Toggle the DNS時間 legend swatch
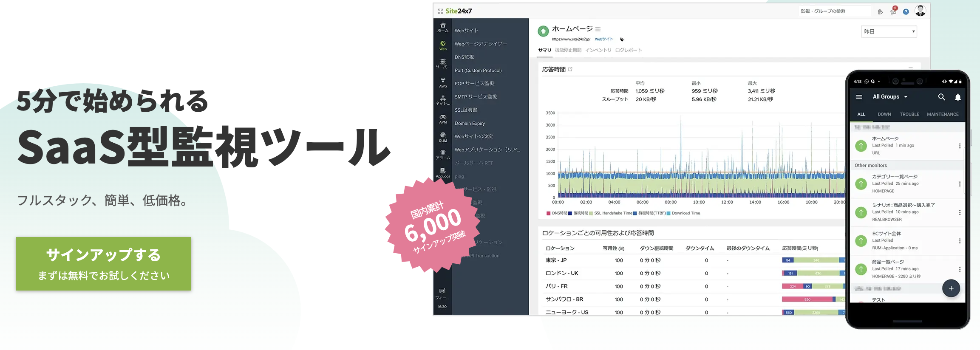980x350 pixels. [549, 213]
